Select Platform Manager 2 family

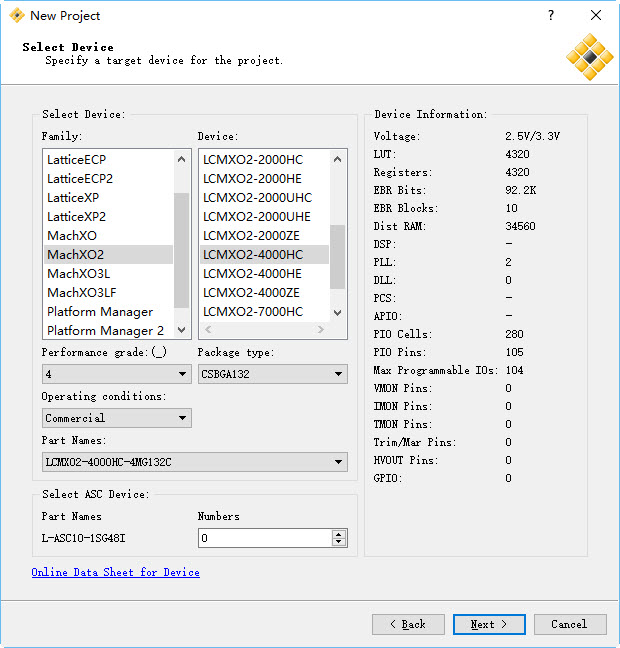pyautogui.click(x=108, y=331)
